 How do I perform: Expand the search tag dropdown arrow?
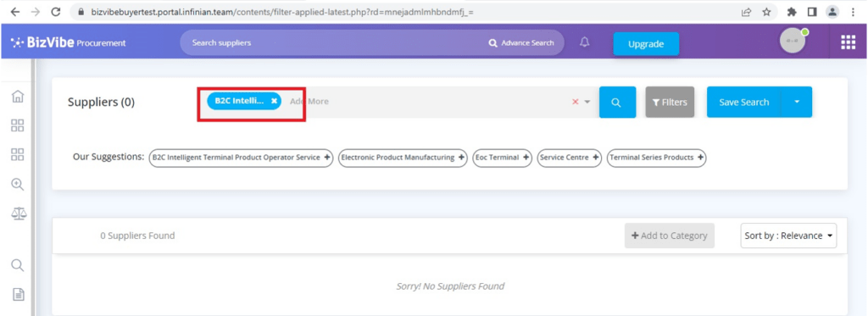click(x=587, y=102)
